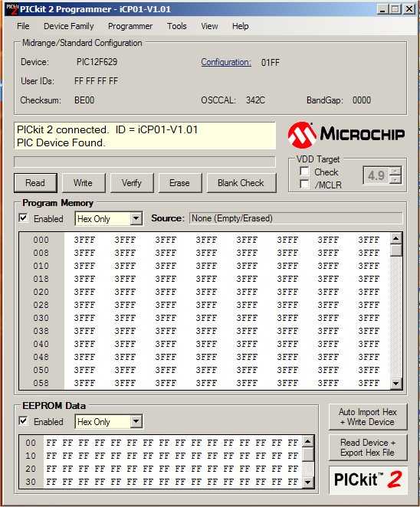The height and width of the screenshot is (507, 420).
Task: Open Program Memory Hex Only dropdown
Action: click(136, 218)
